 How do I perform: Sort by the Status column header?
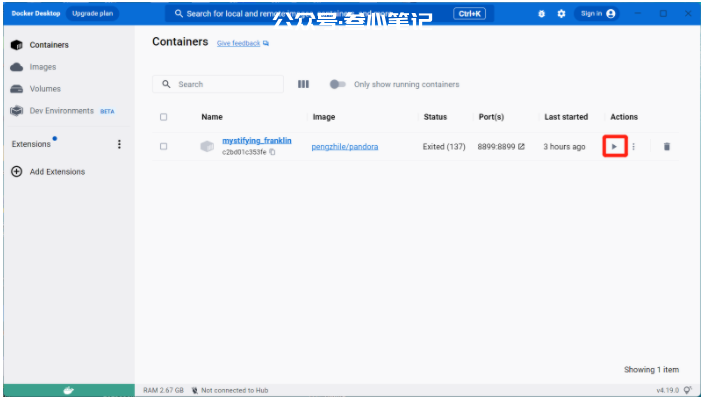pos(435,117)
